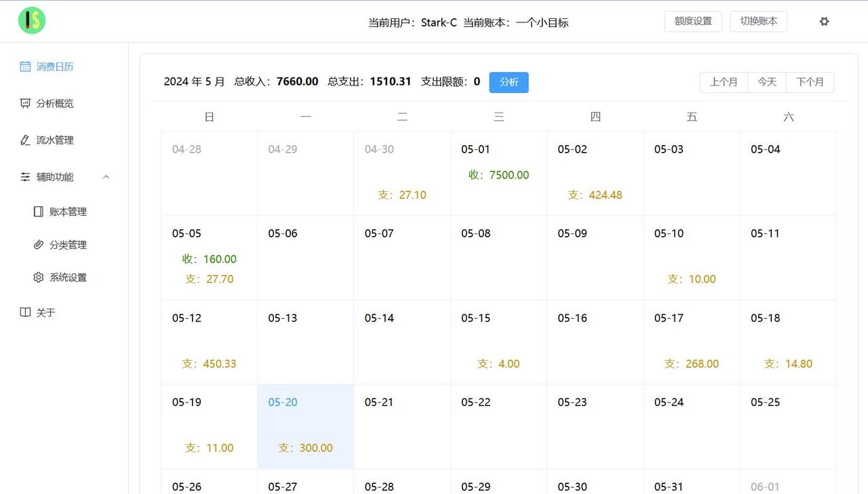Screen dimensions: 868x494
Task: Select the 05-13 date cell
Action: click(x=306, y=342)
